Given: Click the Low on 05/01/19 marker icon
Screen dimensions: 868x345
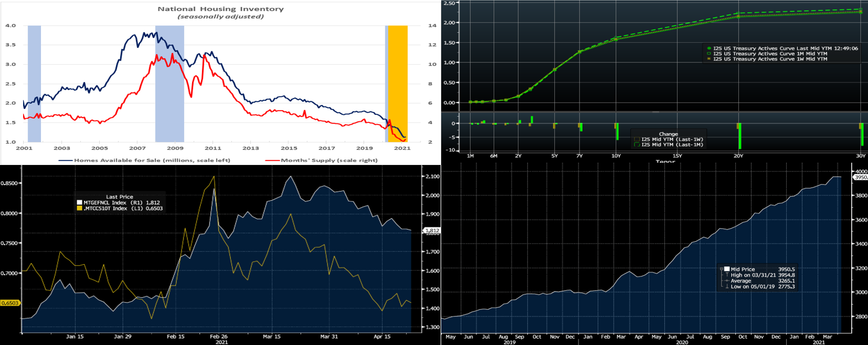Looking at the screenshot, I should point(726,287).
